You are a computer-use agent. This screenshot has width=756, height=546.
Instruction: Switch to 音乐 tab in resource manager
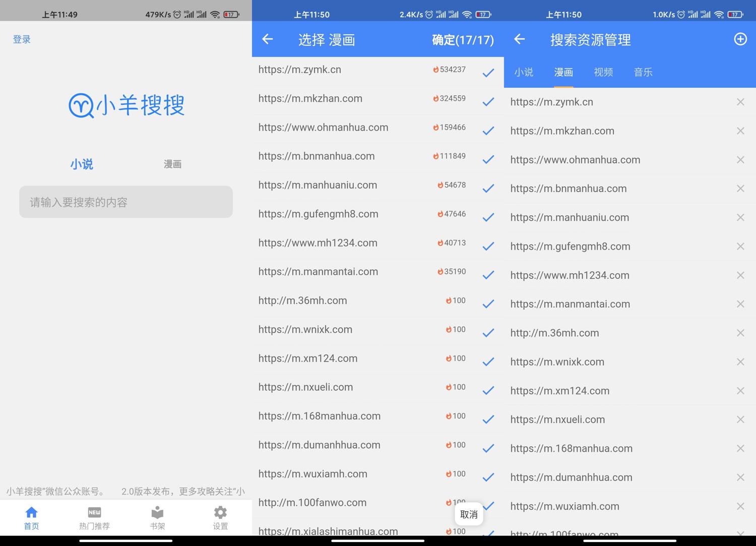643,72
